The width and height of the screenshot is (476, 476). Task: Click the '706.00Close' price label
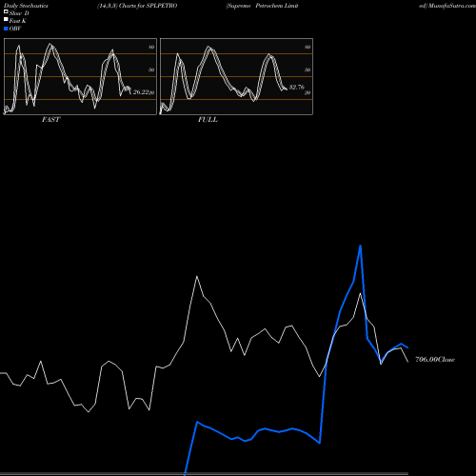click(435, 360)
